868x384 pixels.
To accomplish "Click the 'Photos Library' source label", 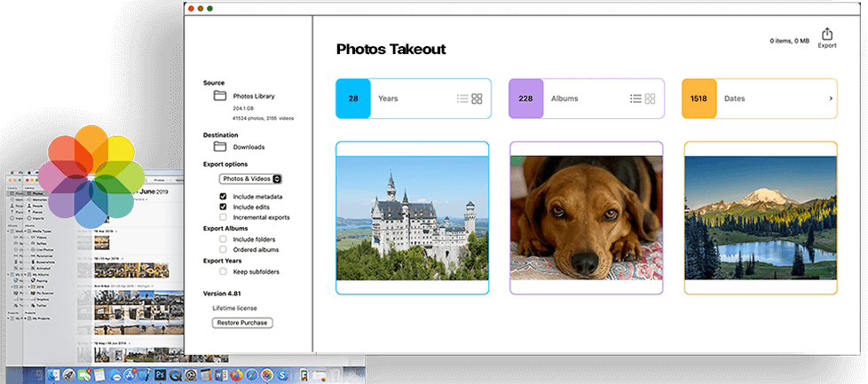I will point(254,96).
